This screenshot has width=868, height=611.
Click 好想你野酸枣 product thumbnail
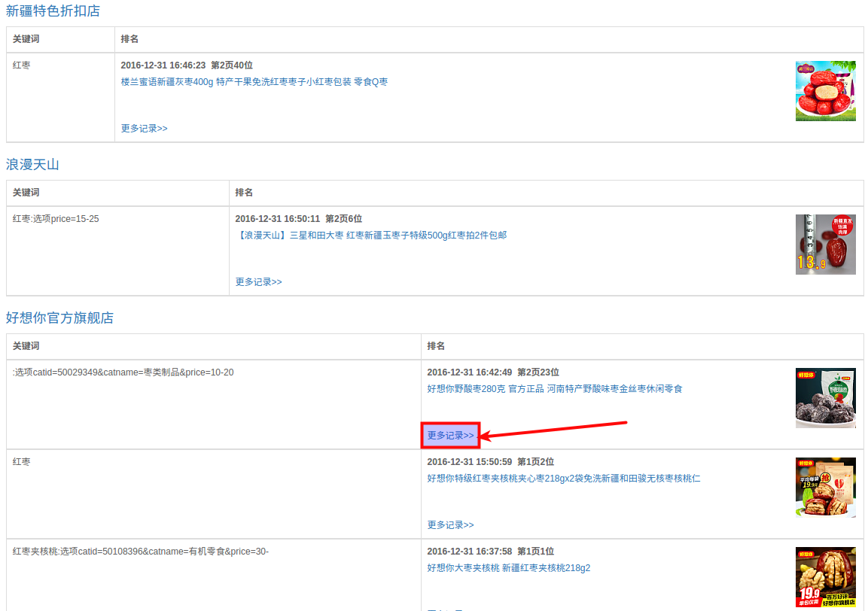pos(825,398)
